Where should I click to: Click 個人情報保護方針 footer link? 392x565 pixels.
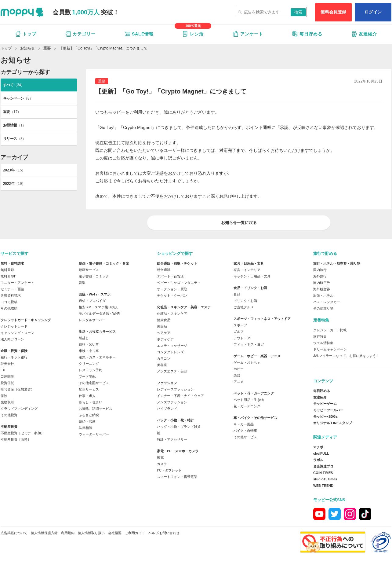44,533
